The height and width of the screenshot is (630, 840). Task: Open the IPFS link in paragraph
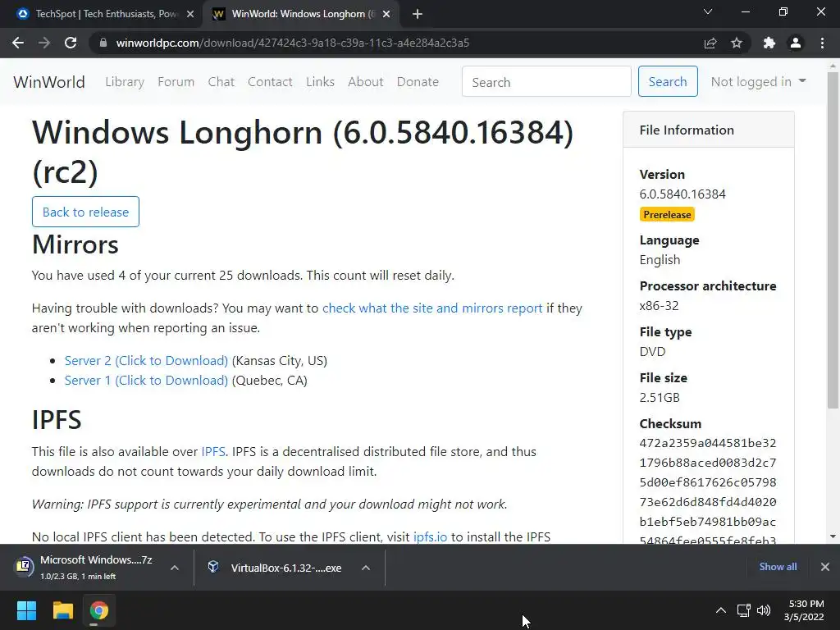[x=213, y=452]
